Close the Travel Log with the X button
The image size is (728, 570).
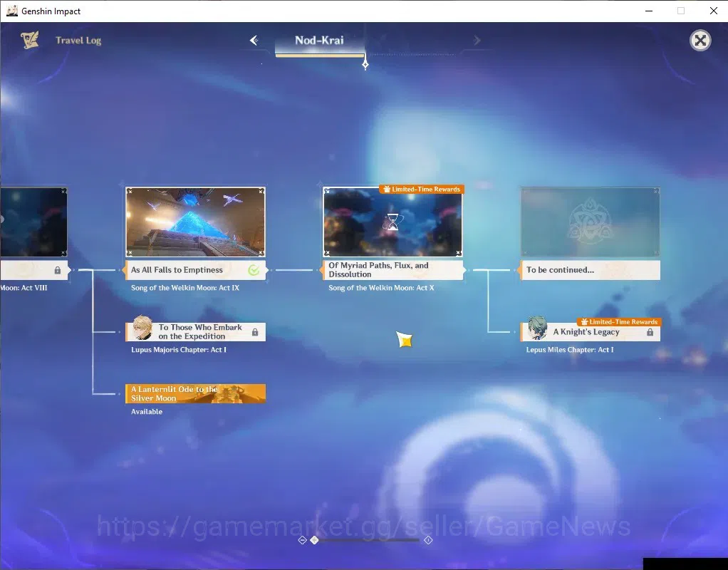coord(700,41)
